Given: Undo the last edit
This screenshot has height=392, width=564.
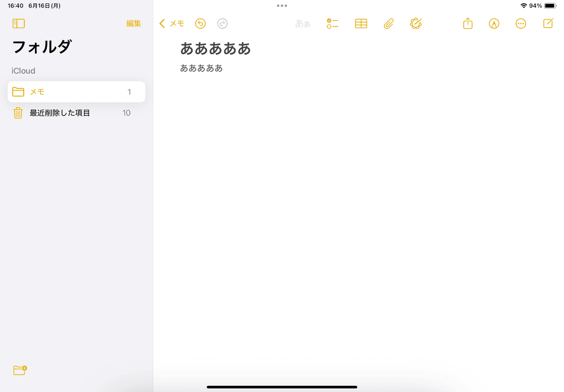Looking at the screenshot, I should coord(200,24).
